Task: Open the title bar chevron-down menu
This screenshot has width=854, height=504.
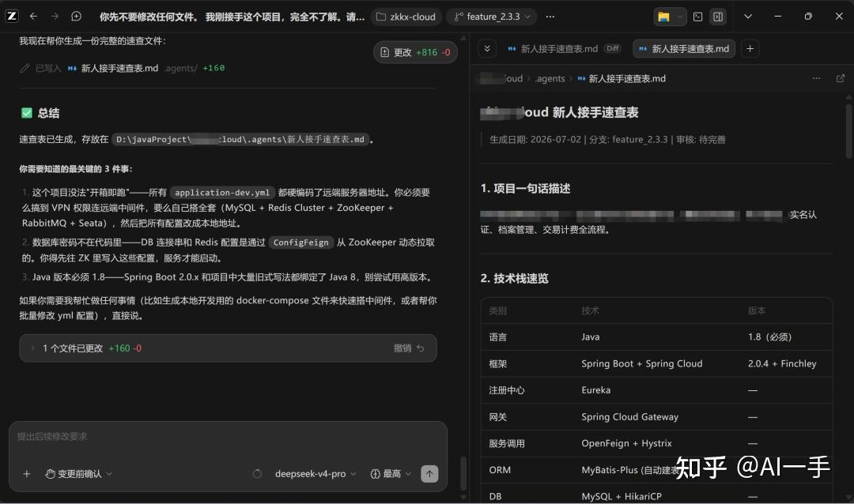Action: 748,17
